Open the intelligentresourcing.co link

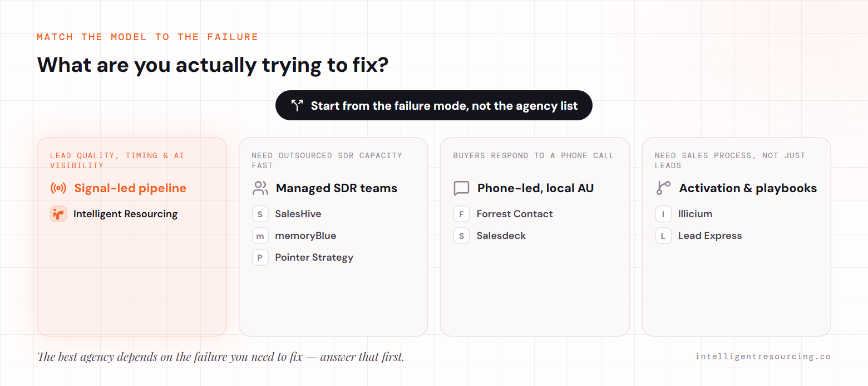pyautogui.click(x=763, y=356)
